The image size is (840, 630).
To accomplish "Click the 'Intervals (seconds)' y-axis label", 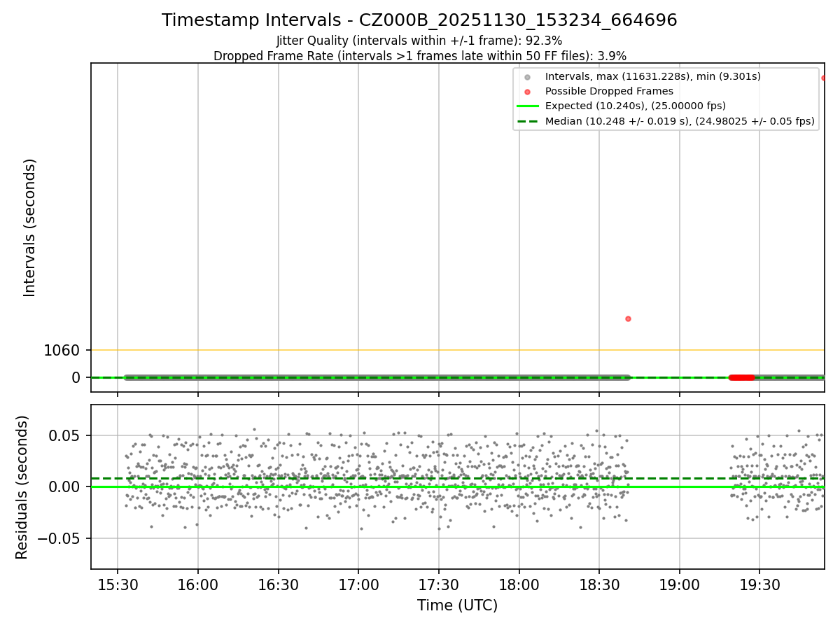I will [29, 227].
